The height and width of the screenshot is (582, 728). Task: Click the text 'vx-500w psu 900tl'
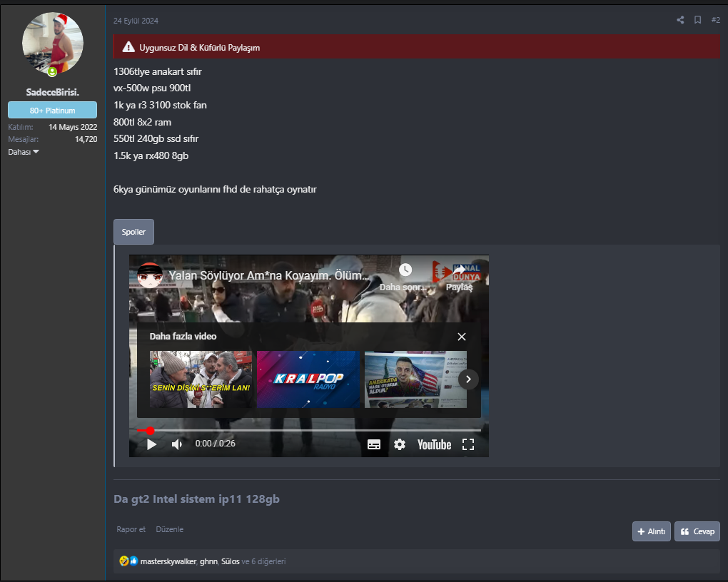[152, 88]
